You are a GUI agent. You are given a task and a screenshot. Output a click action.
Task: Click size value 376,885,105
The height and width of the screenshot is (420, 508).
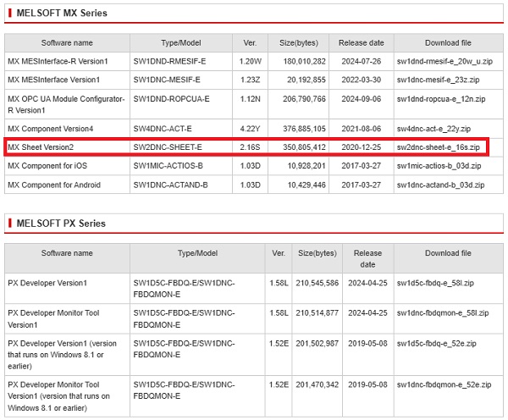304,129
